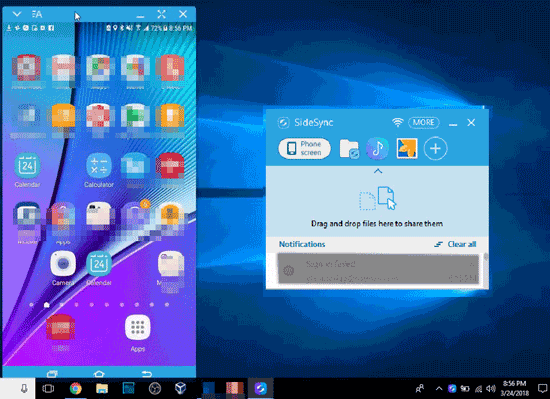The image size is (550, 399).
Task: Open the volume control in system tray
Action: pos(490,388)
